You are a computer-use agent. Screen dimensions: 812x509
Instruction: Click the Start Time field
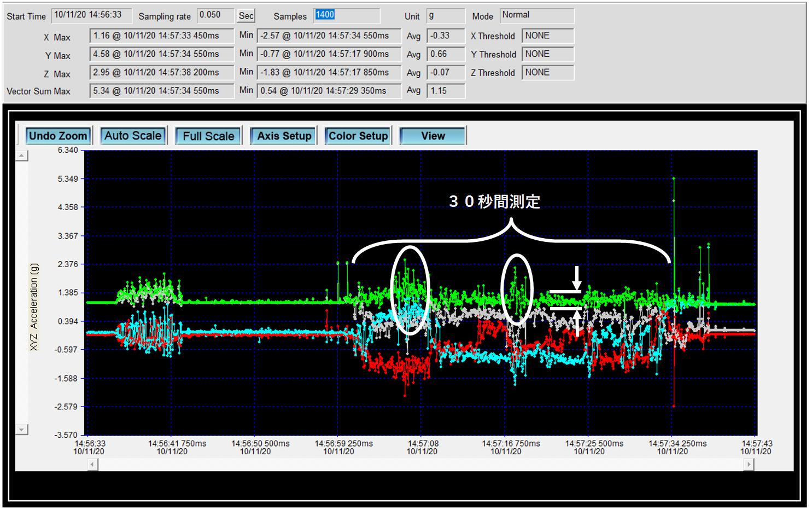(x=91, y=16)
